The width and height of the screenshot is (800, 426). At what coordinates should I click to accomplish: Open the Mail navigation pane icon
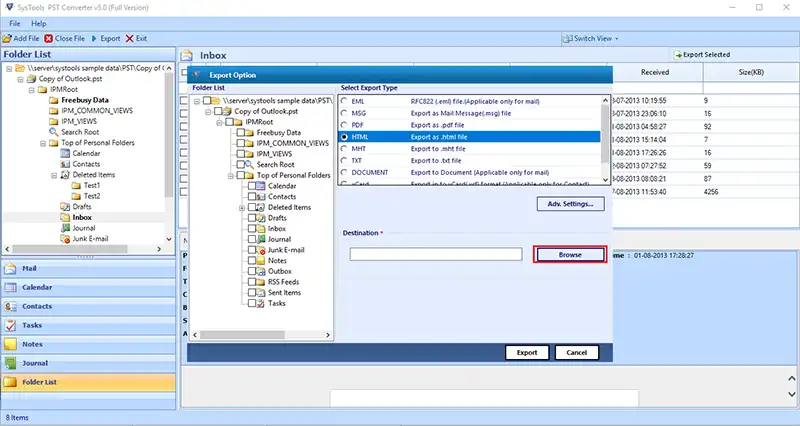point(10,268)
